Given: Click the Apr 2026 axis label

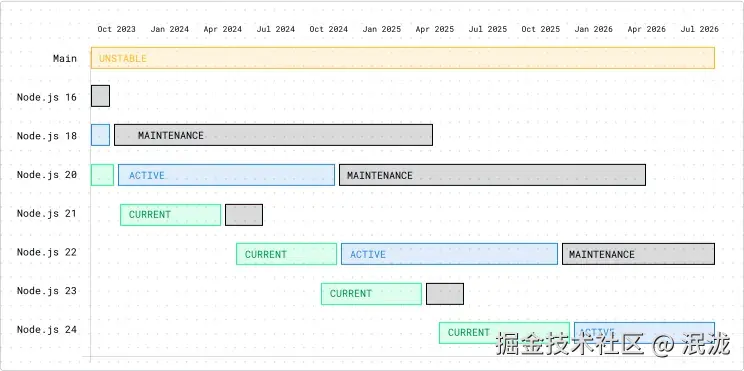Looking at the screenshot, I should pyautogui.click(x=647, y=29).
